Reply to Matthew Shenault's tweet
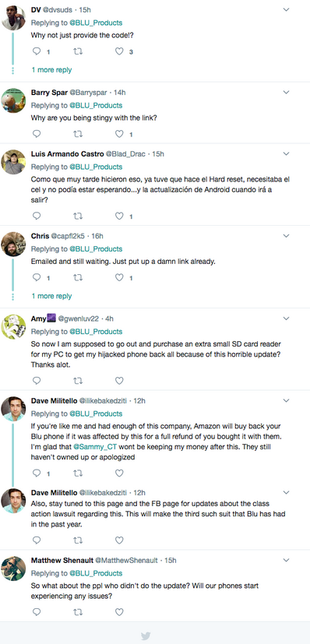 pos(37,612)
